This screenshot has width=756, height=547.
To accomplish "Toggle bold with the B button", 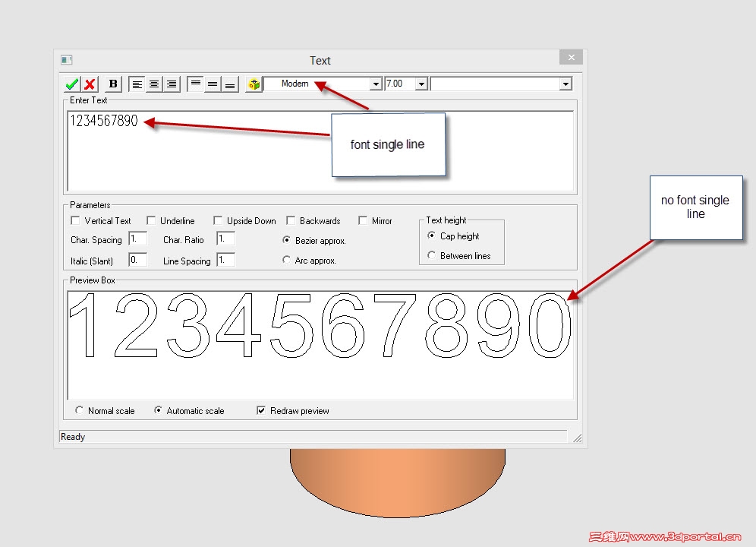I will click(x=113, y=84).
